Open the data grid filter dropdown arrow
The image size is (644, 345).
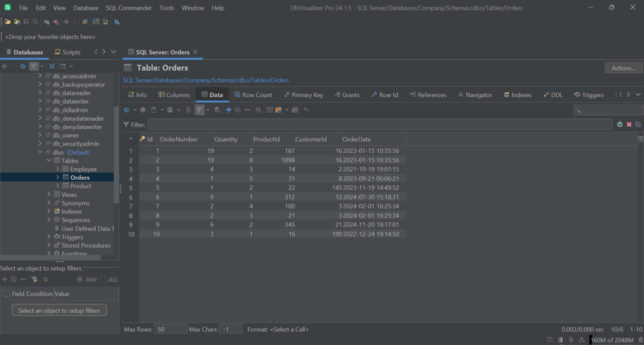tap(208, 110)
